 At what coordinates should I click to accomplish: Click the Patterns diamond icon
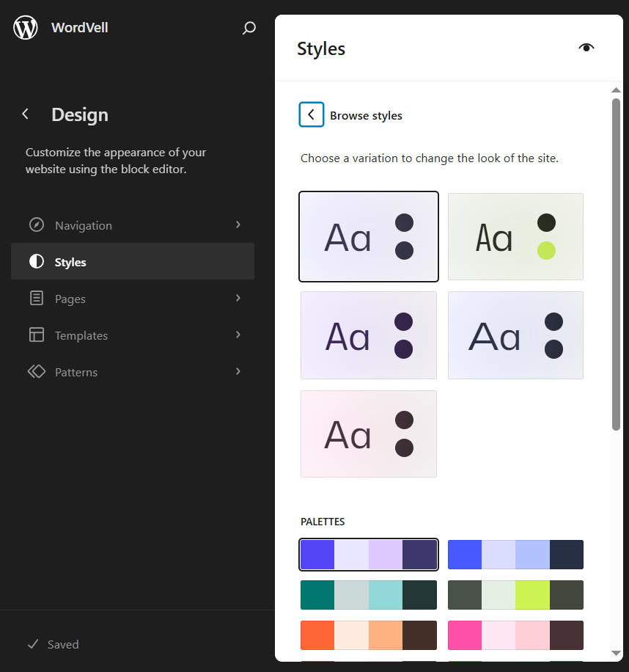(x=37, y=372)
